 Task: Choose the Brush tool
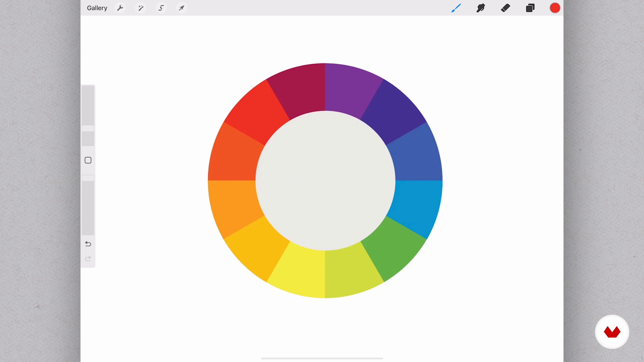coord(456,8)
